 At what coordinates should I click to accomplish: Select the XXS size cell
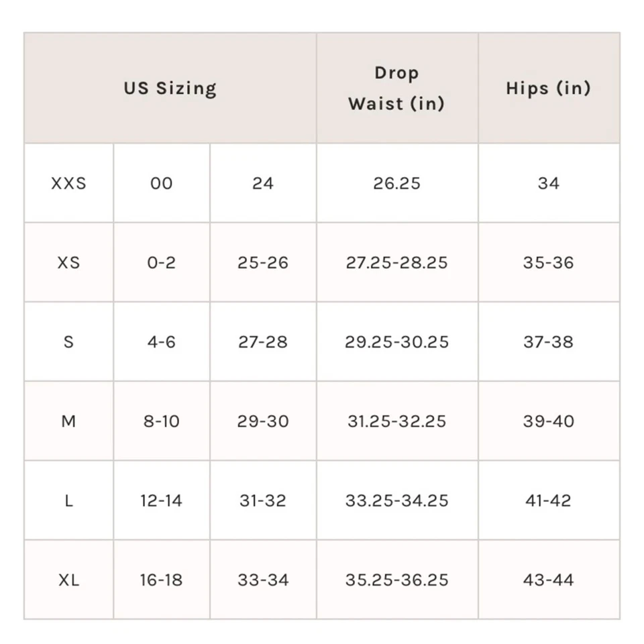tap(68, 183)
